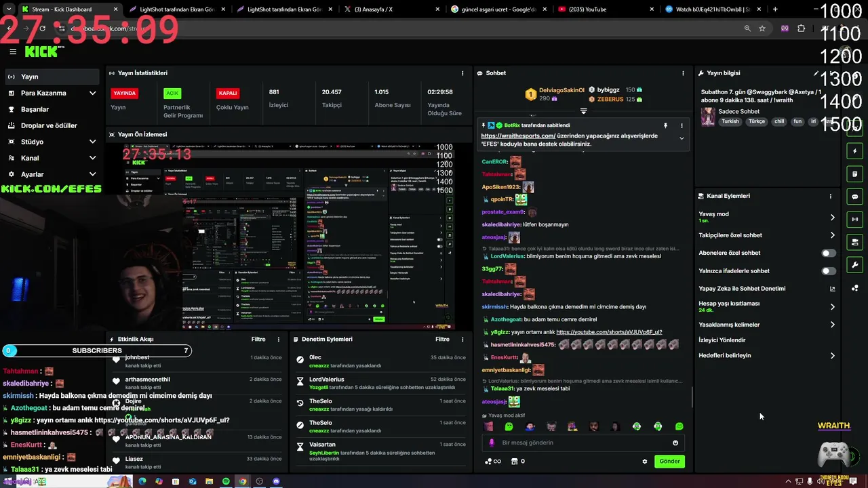This screenshot has height=488, width=868.
Task: Open pinned message three-dot options
Action: 682,125
